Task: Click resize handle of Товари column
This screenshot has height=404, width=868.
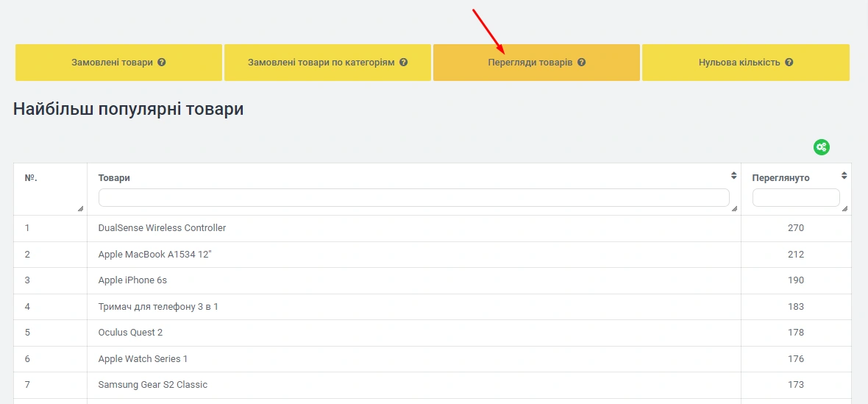Action: tap(735, 209)
